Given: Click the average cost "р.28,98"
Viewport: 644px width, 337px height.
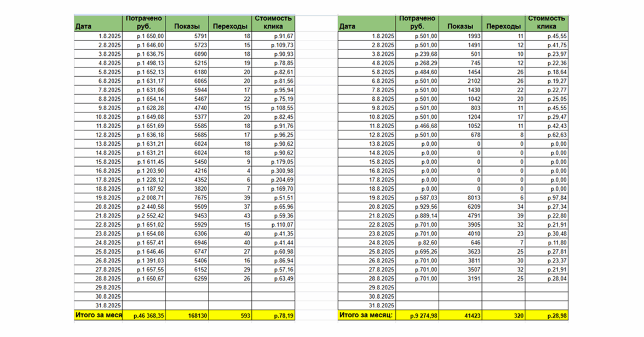Looking at the screenshot, I should pyautogui.click(x=547, y=316).
